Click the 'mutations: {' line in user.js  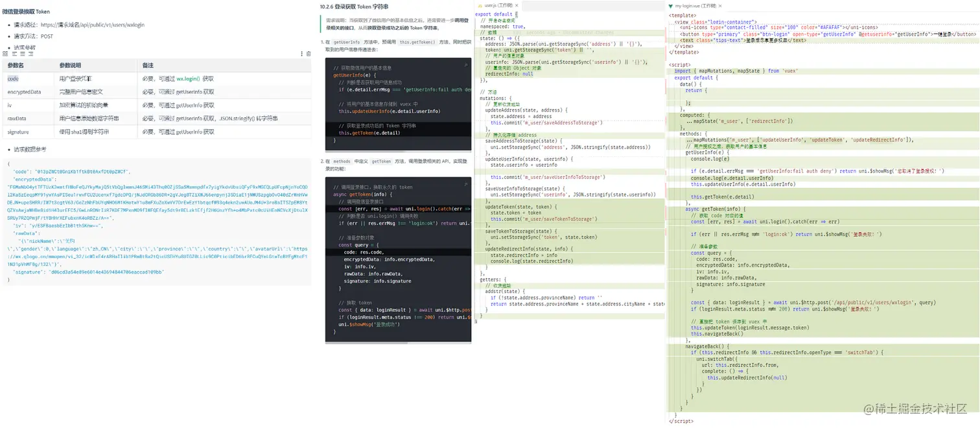(496, 98)
